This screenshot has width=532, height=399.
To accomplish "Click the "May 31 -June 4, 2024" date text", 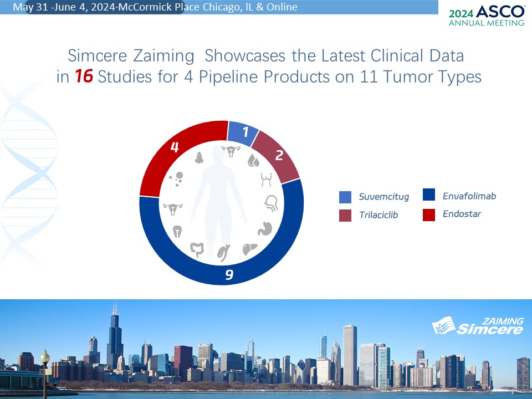I will tap(64, 7).
